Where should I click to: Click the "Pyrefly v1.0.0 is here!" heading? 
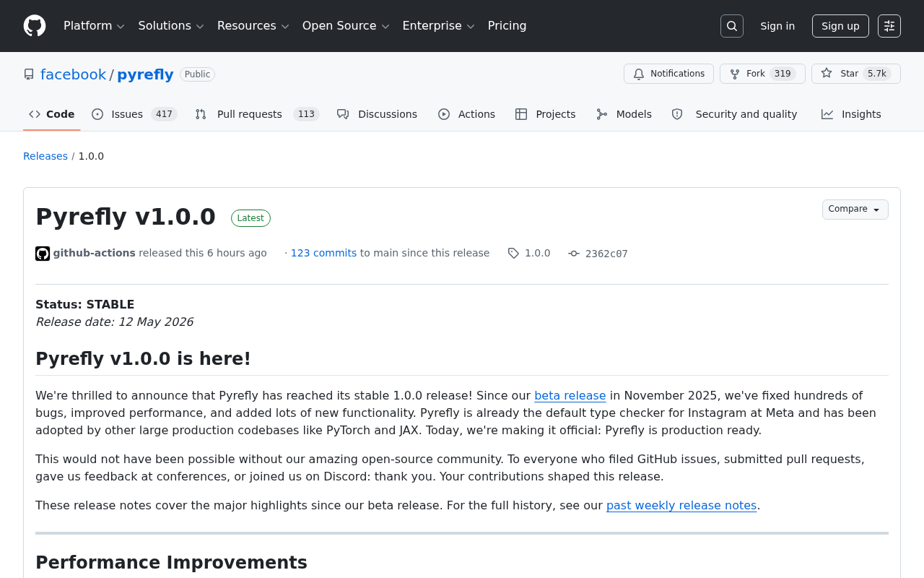click(143, 359)
